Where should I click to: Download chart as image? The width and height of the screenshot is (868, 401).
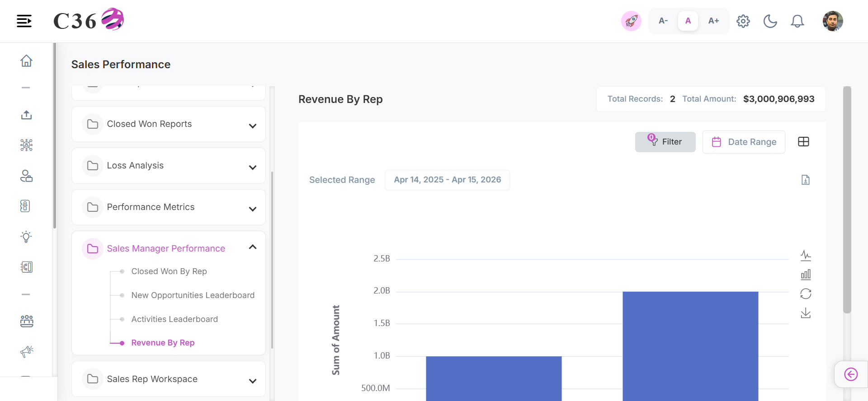coord(806,313)
